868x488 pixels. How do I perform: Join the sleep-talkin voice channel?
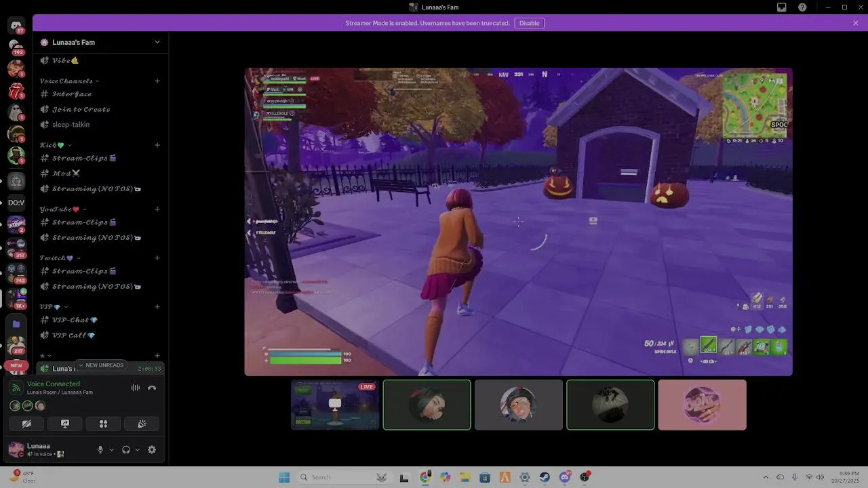click(x=100, y=125)
